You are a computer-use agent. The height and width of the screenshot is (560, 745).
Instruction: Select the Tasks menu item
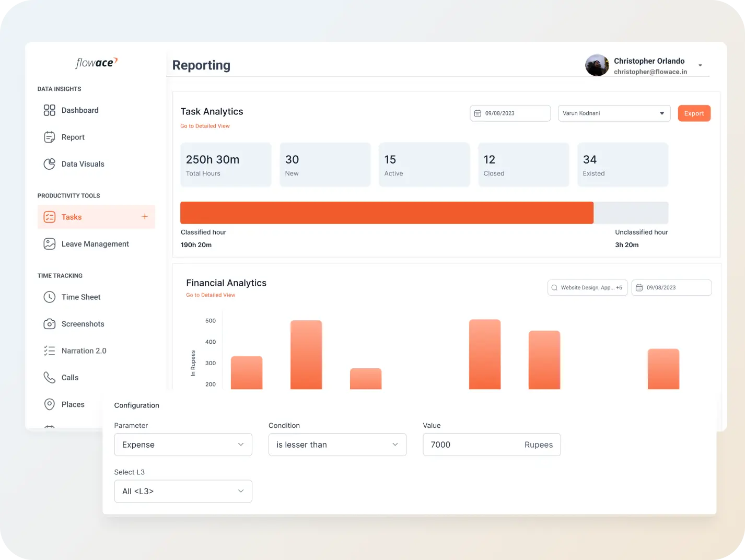coord(72,217)
